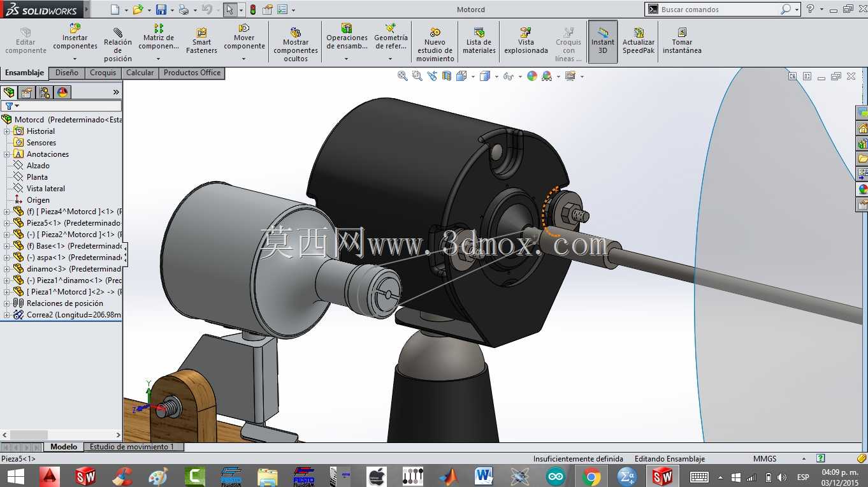The height and width of the screenshot is (487, 868).
Task: Expand the dinamo<3> component node
Action: 7,269
